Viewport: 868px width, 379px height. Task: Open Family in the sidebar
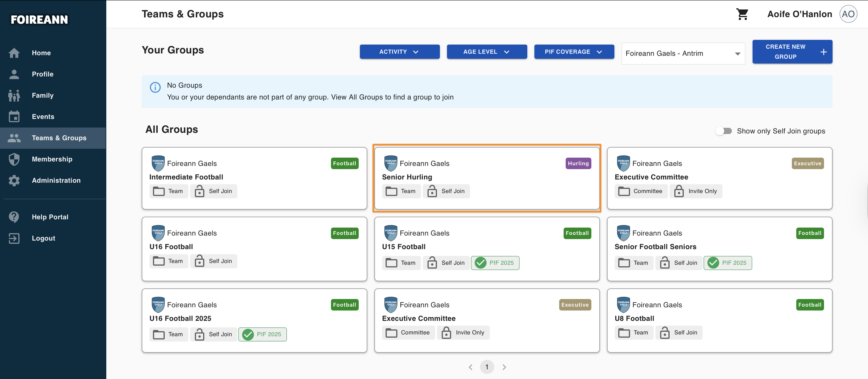(53, 95)
